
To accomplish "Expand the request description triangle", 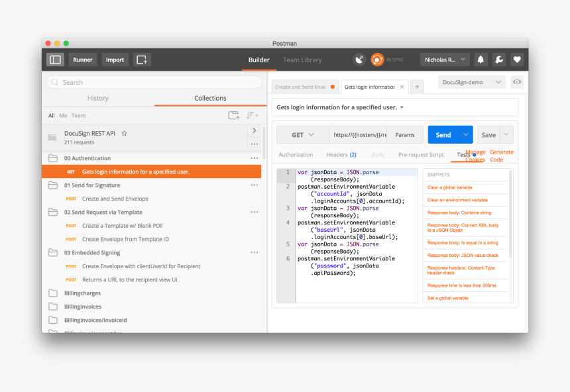I will (x=402, y=107).
